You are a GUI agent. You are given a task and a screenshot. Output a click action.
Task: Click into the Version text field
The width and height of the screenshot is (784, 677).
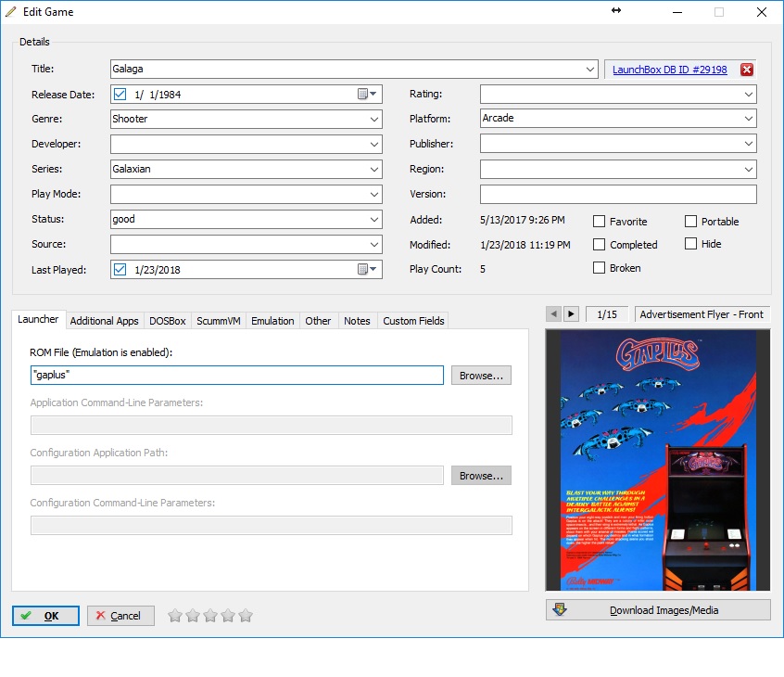point(618,194)
